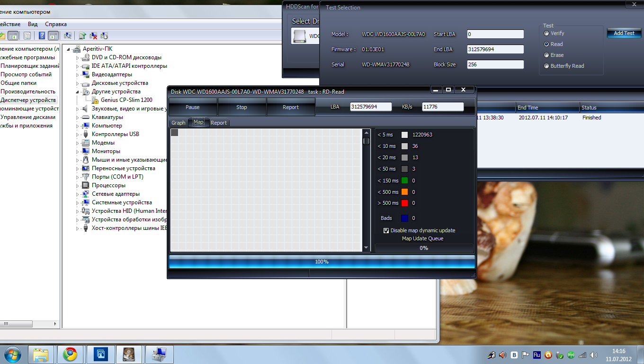Click the End Time column header
This screenshot has height=364, width=644.
click(x=547, y=108)
